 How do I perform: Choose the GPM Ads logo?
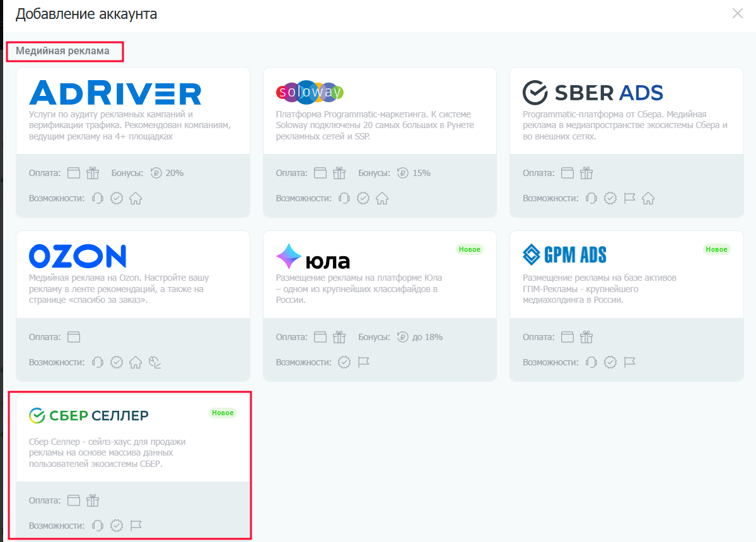(564, 255)
